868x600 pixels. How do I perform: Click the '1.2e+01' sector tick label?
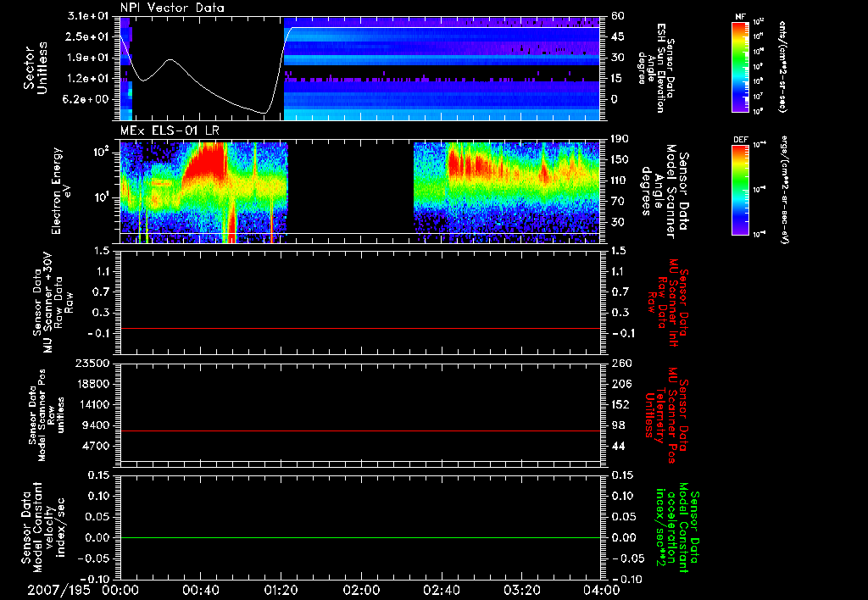(88, 79)
